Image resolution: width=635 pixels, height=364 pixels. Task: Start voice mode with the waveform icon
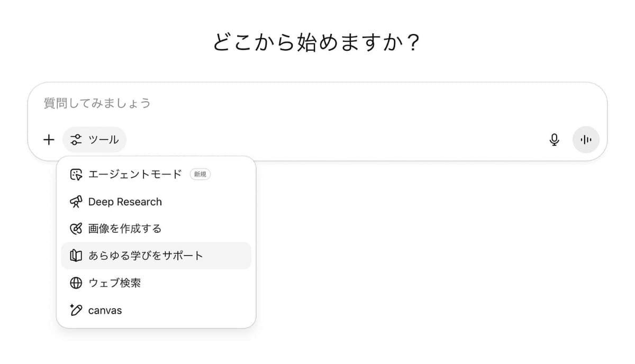586,140
